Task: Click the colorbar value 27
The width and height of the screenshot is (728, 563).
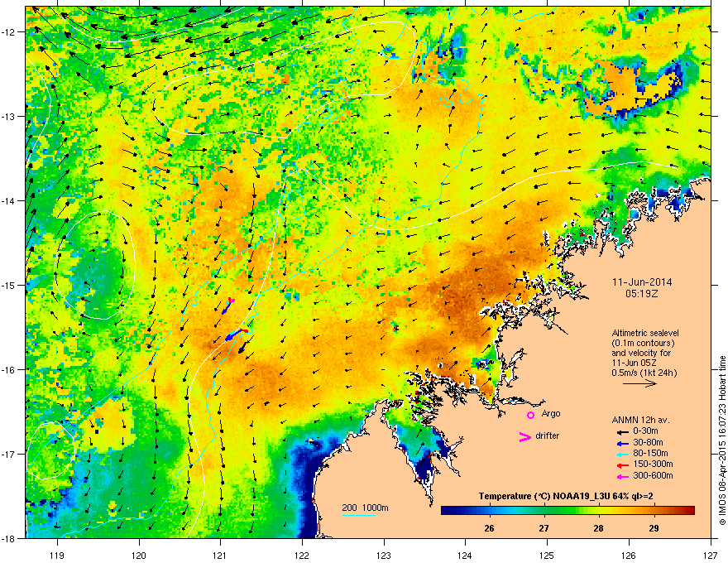Action: point(544,528)
